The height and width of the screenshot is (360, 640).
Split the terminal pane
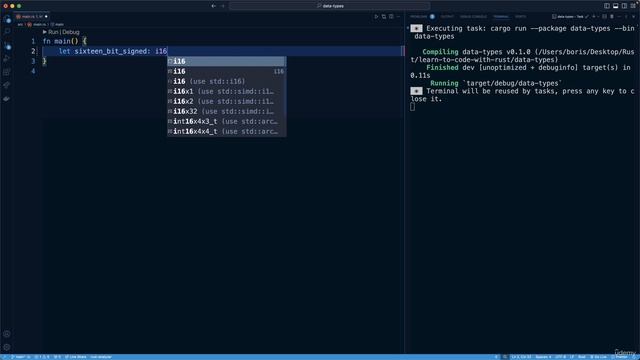(x=604, y=17)
